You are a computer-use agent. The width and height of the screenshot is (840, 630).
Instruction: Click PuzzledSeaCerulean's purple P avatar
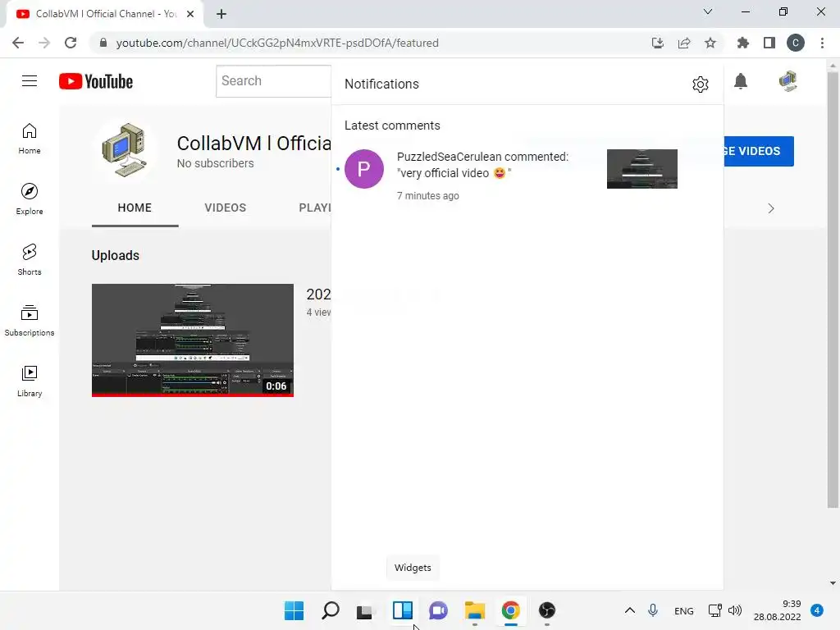(363, 169)
